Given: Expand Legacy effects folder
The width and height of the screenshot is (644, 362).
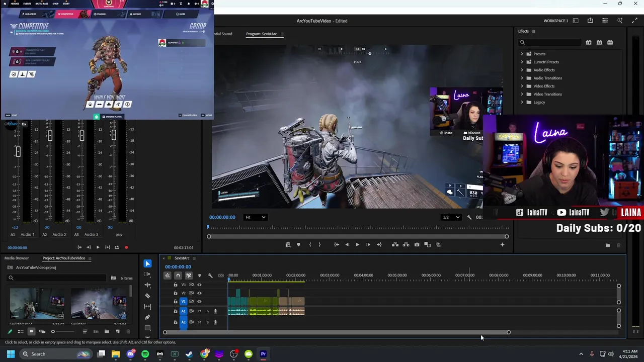Looking at the screenshot, I should [x=522, y=102].
